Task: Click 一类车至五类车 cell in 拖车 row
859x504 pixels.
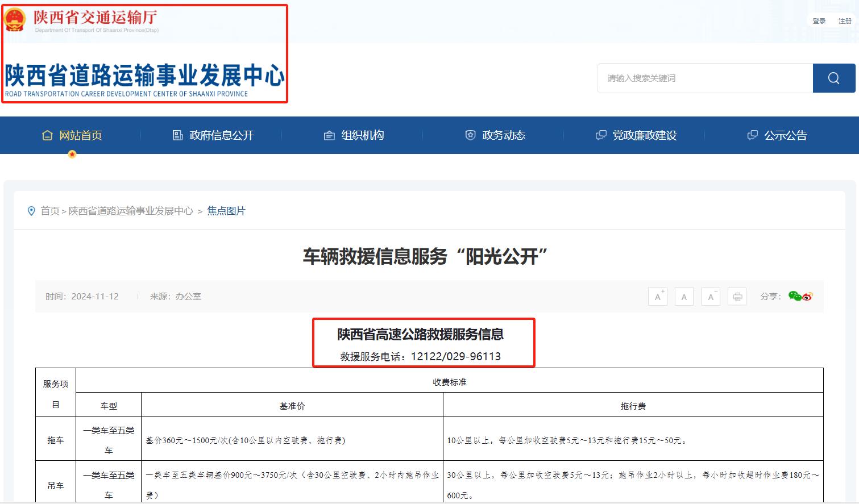Action: click(109, 440)
